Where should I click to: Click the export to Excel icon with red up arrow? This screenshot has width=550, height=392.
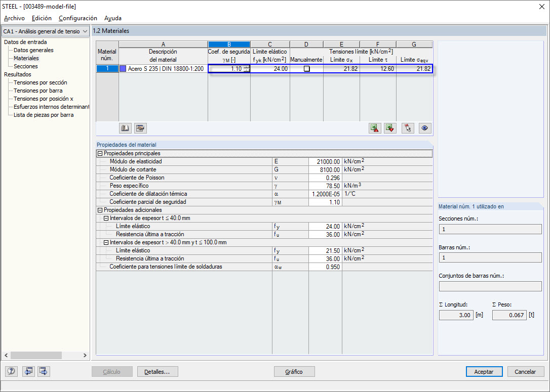(375, 128)
